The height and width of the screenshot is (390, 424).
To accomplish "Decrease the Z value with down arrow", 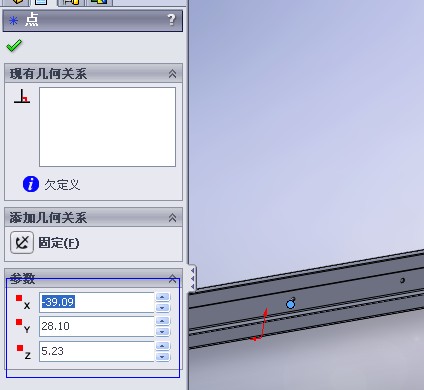I will click(163, 357).
